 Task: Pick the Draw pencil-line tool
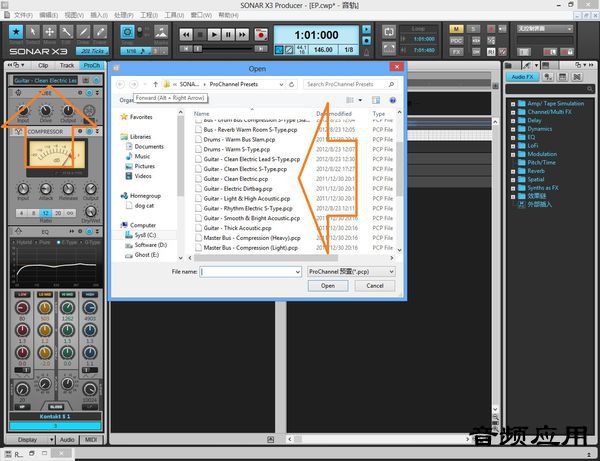(x=83, y=32)
